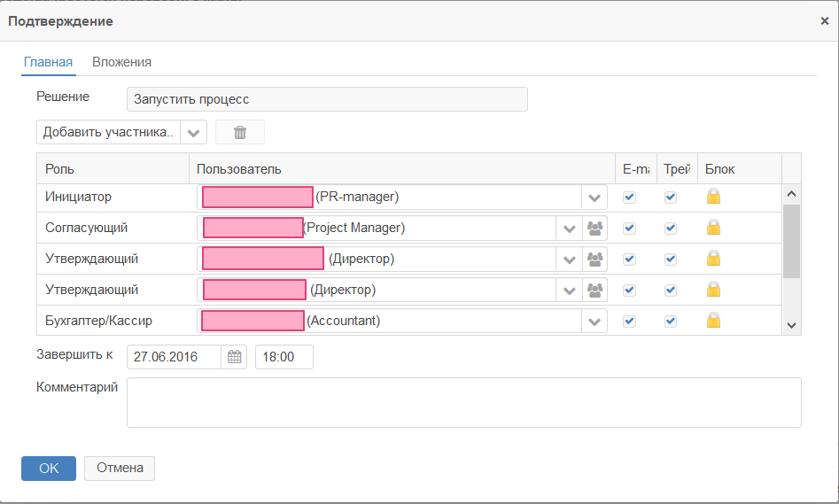Click lock icon in Бухгалтер/Кассир row
The height and width of the screenshot is (504, 839).
coord(713,321)
